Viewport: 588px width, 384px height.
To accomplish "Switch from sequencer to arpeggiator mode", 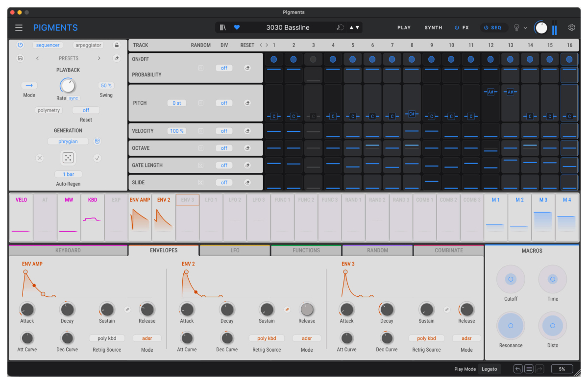I will [x=88, y=45].
